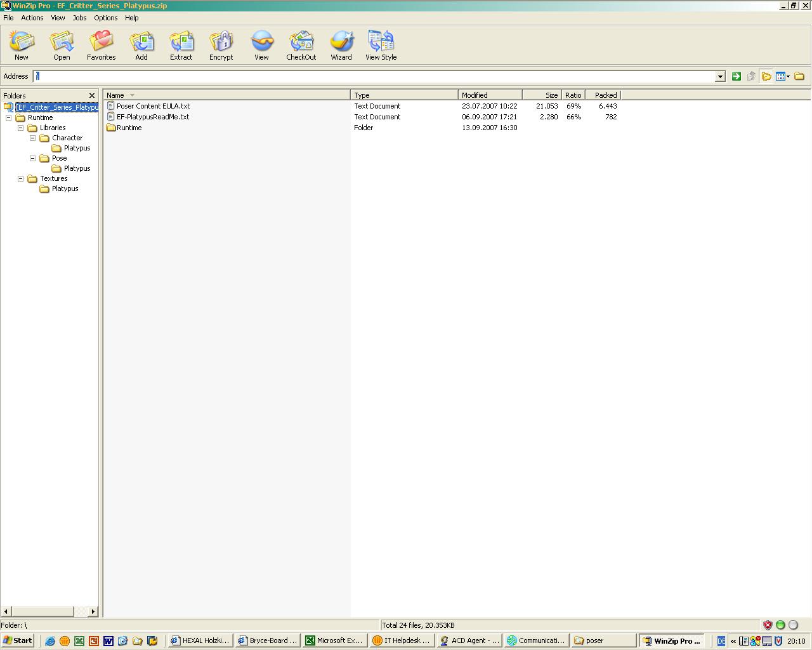Open the Jobs menu
This screenshot has height=650, width=812.
[79, 18]
